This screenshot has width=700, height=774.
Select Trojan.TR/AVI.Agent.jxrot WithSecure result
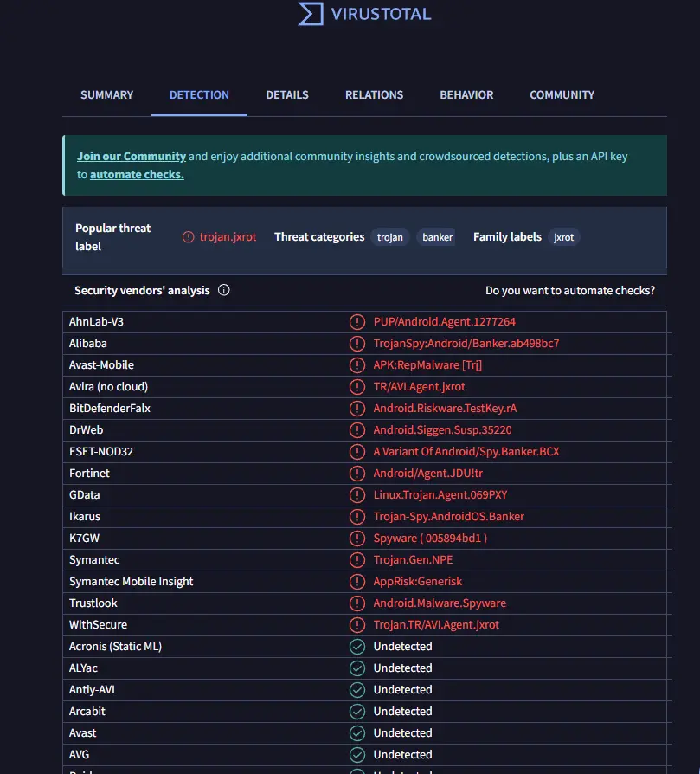coord(436,625)
